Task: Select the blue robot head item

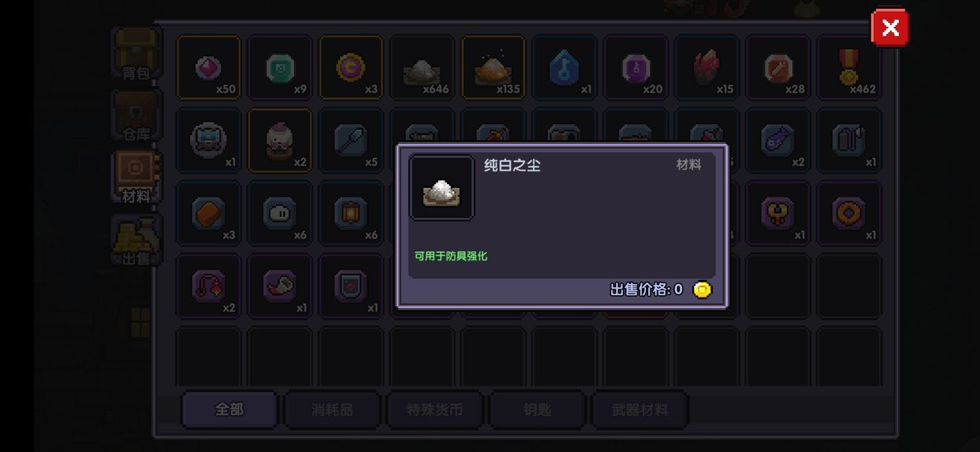Action: point(209,140)
